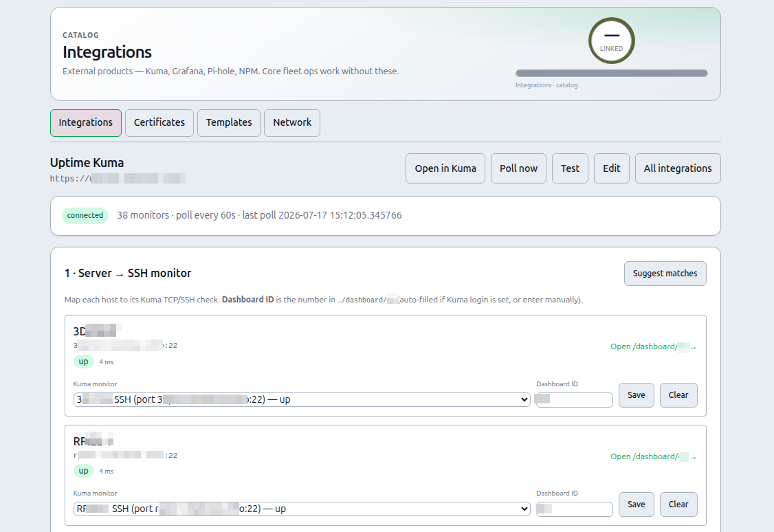
Task: Click the connected status badge
Action: (85, 216)
